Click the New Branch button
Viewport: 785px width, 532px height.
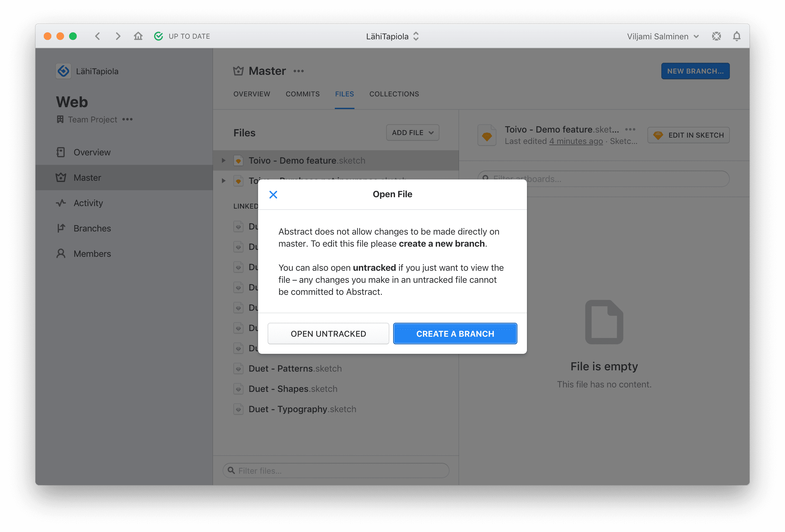pyautogui.click(x=695, y=71)
